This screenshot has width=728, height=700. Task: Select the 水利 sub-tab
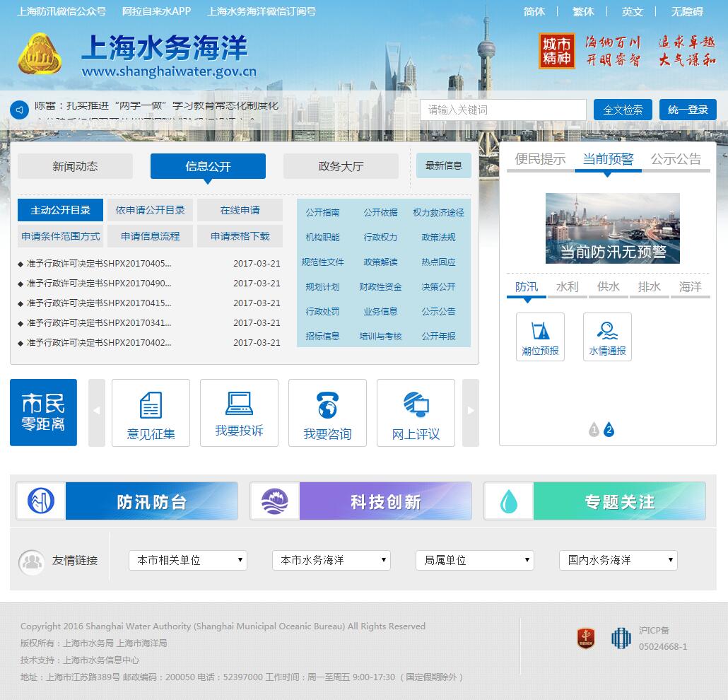(568, 287)
